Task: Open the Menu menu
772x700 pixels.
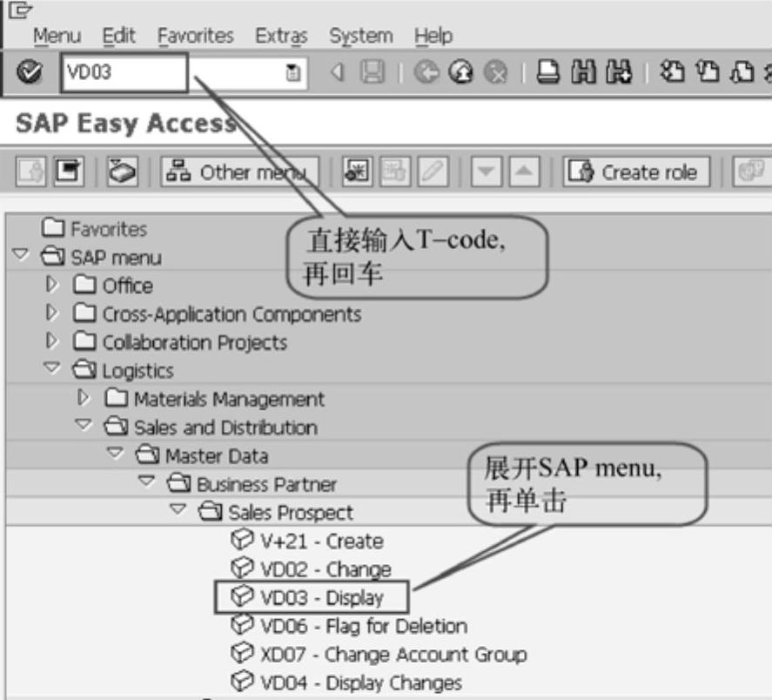Action: tap(57, 36)
